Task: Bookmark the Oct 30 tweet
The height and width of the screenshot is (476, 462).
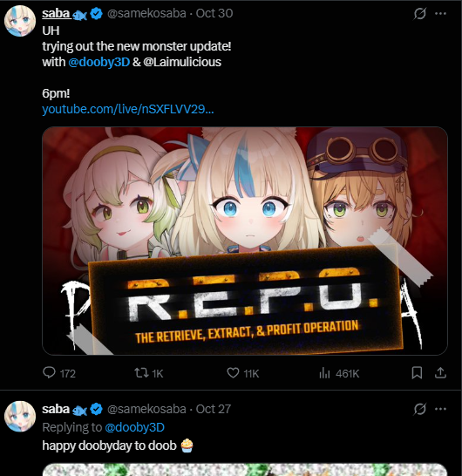Action: 417,373
